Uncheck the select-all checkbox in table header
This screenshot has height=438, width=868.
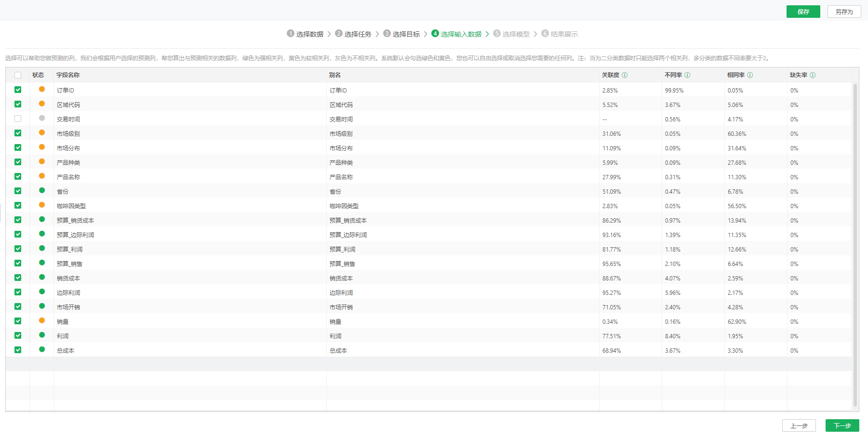click(18, 75)
